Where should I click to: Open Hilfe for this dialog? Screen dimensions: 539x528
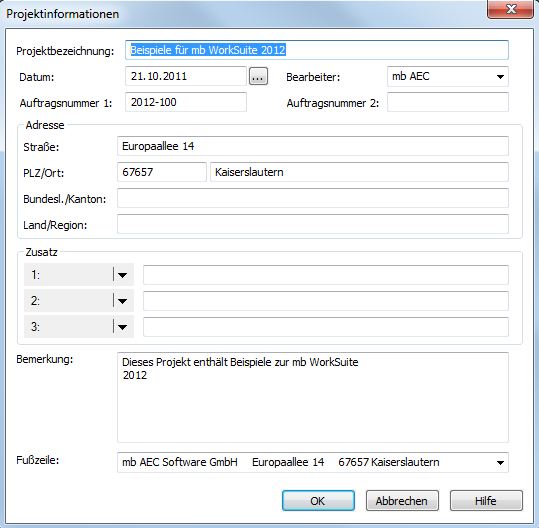pyautogui.click(x=486, y=500)
